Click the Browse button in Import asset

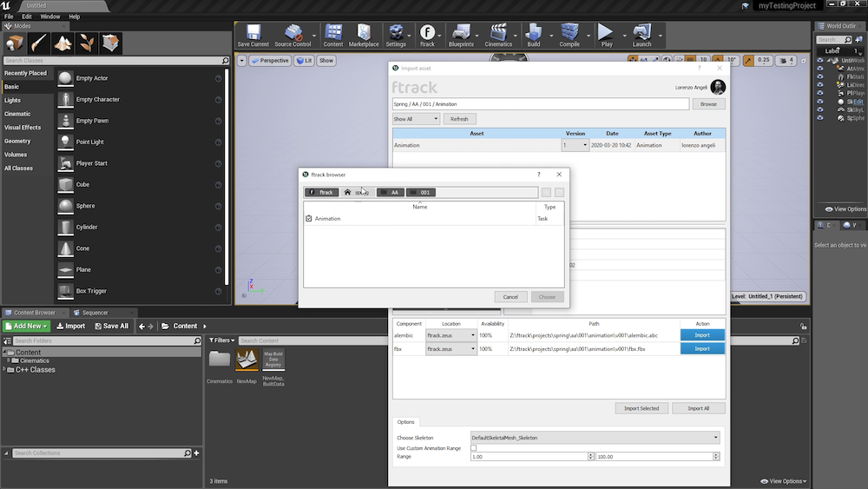point(708,104)
